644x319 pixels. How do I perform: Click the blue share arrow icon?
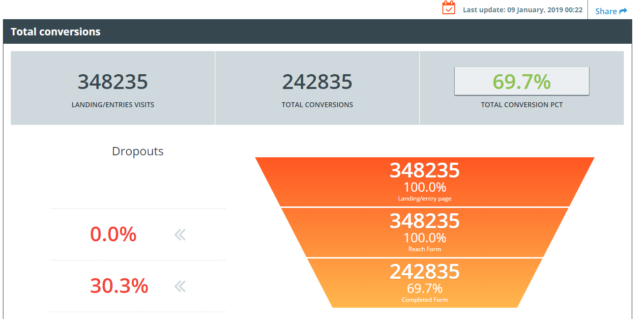[x=623, y=11]
